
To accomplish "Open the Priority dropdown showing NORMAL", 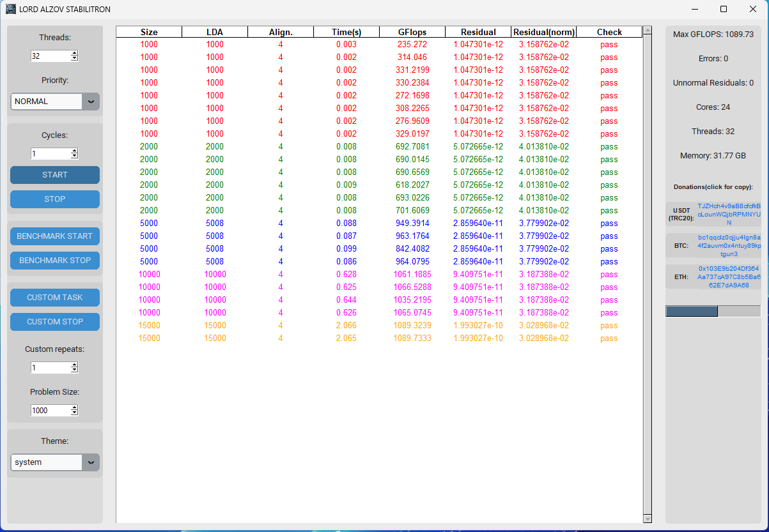I will [x=55, y=102].
